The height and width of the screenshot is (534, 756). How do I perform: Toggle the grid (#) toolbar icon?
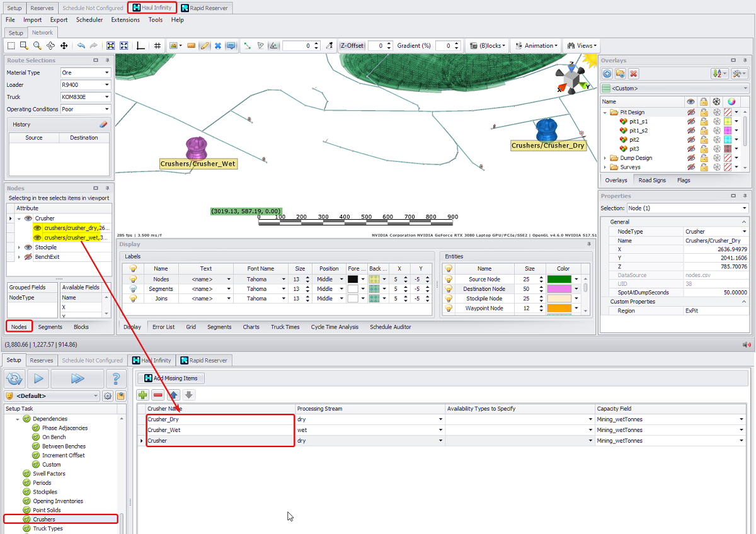(x=157, y=46)
